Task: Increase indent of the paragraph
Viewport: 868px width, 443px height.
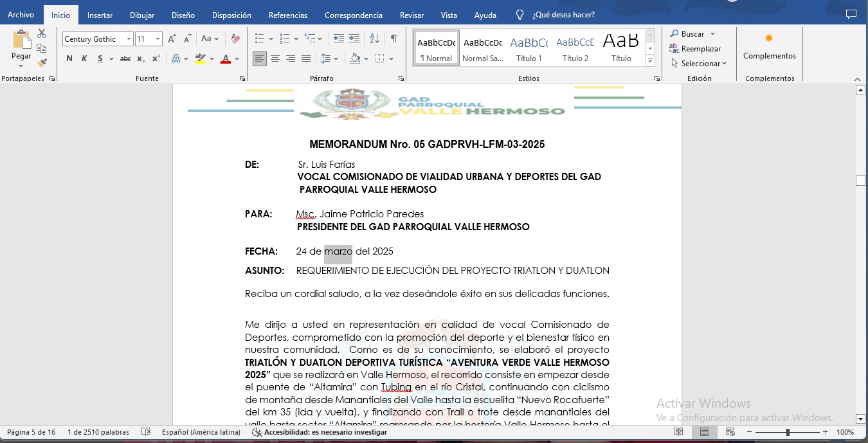Action: (x=354, y=39)
